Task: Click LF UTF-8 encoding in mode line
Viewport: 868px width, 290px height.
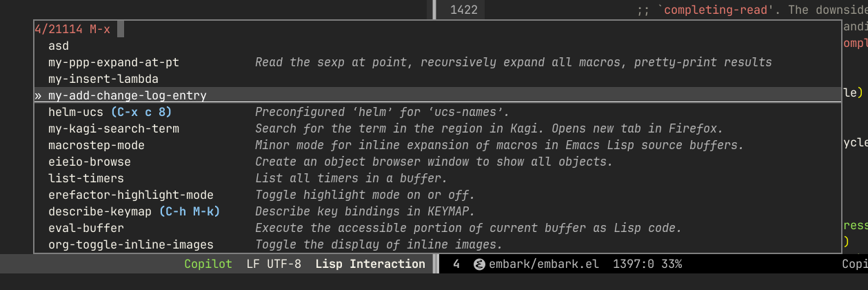Action: coord(274,264)
